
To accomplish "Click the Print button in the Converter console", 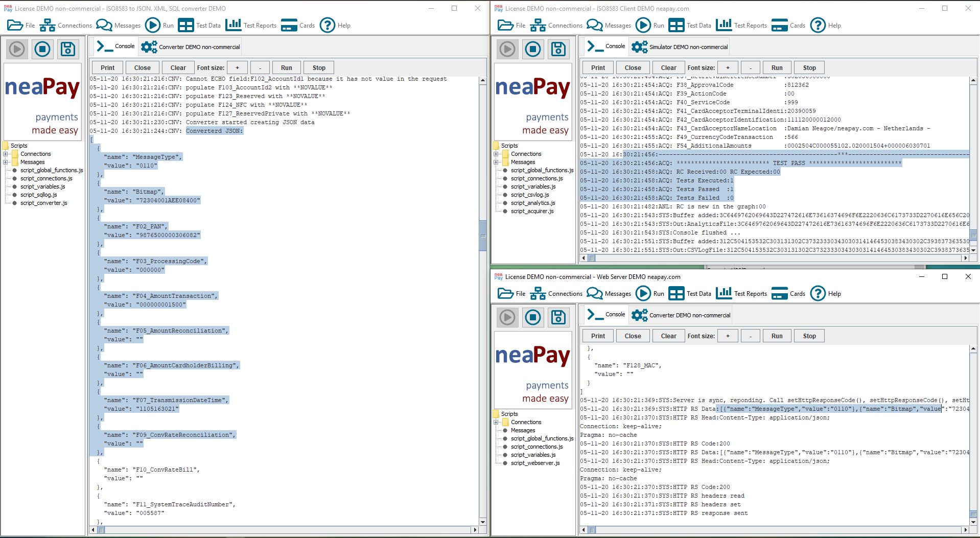I will 107,67.
